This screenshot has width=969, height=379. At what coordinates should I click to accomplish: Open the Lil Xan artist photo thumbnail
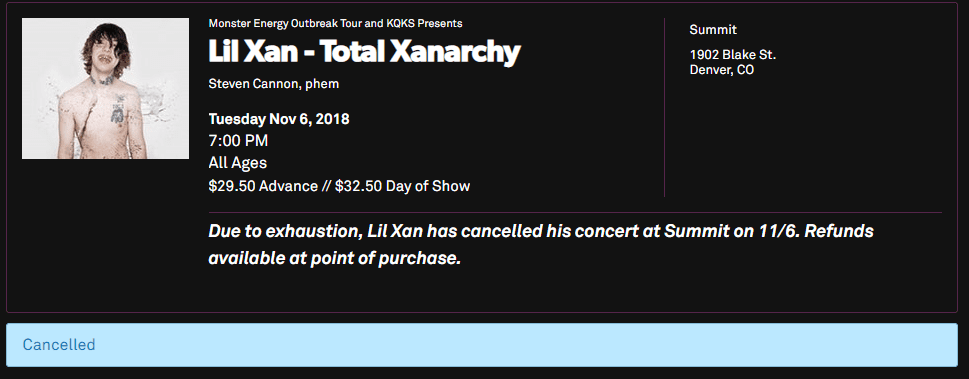pos(105,88)
